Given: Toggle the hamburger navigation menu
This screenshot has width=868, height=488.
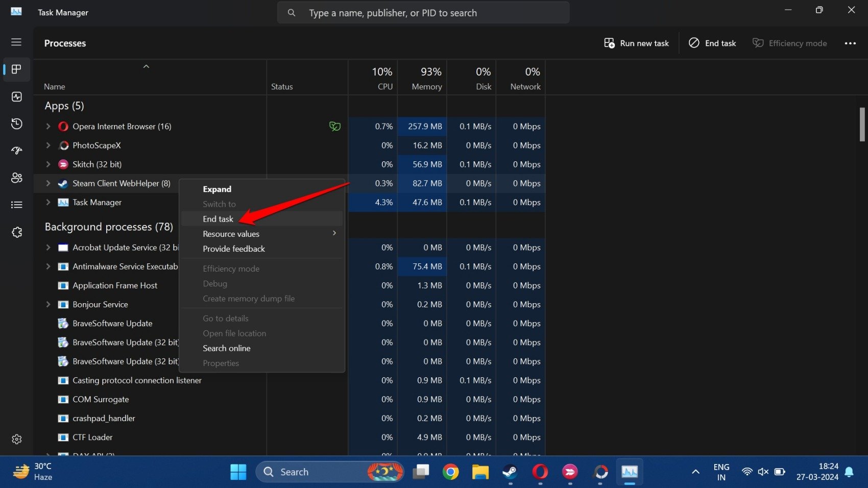Looking at the screenshot, I should click(16, 42).
